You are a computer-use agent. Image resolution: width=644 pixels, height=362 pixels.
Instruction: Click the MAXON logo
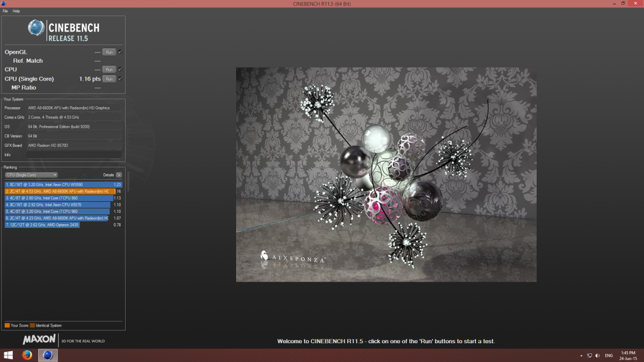pos(39,339)
